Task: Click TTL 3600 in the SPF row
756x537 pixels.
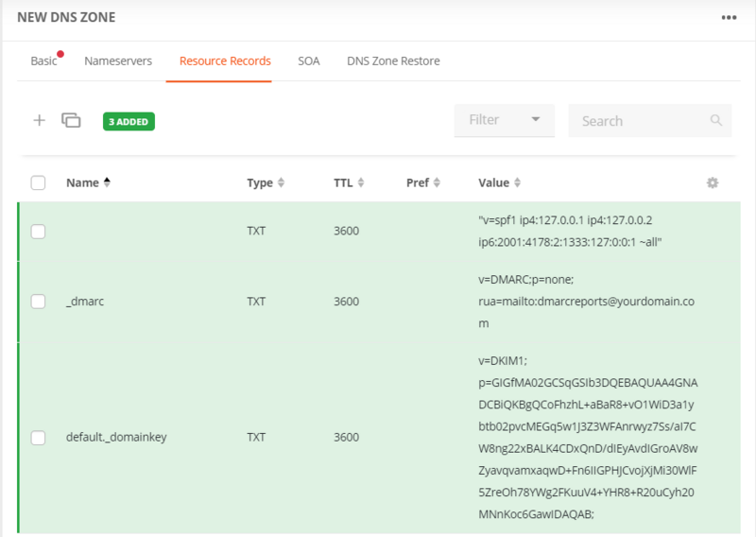Action: tap(346, 231)
